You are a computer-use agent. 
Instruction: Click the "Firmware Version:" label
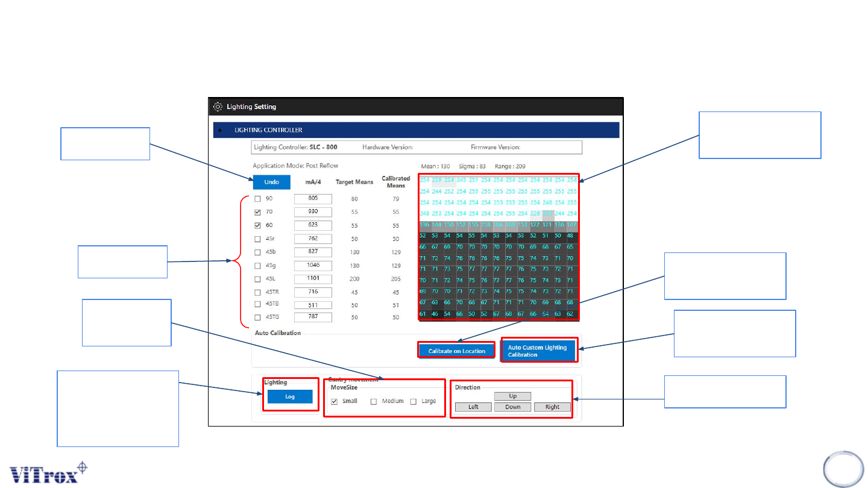click(x=495, y=147)
